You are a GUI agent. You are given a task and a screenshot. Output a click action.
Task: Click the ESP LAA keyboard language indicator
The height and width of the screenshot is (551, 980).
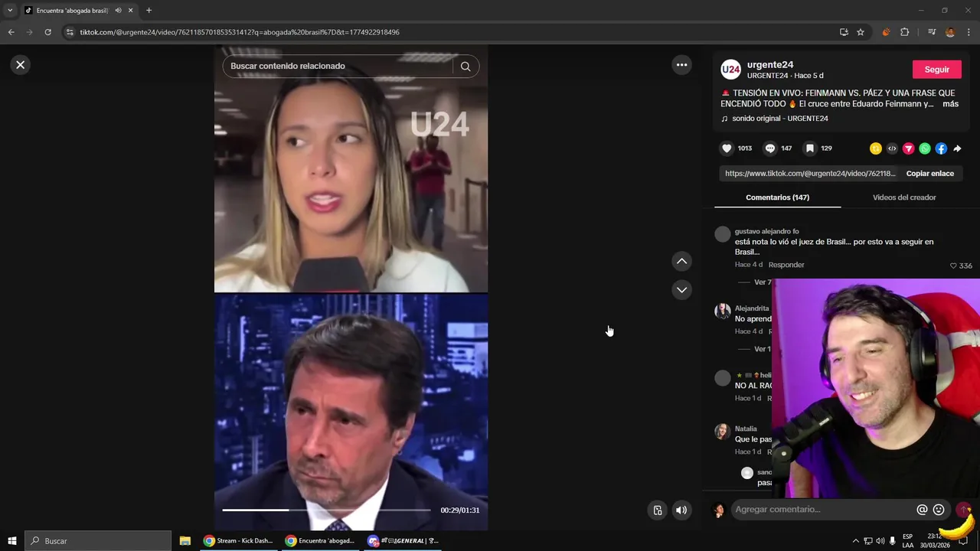pos(907,541)
